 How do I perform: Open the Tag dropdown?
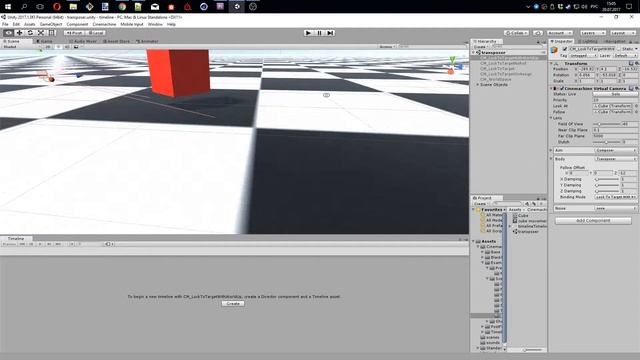tap(583, 56)
